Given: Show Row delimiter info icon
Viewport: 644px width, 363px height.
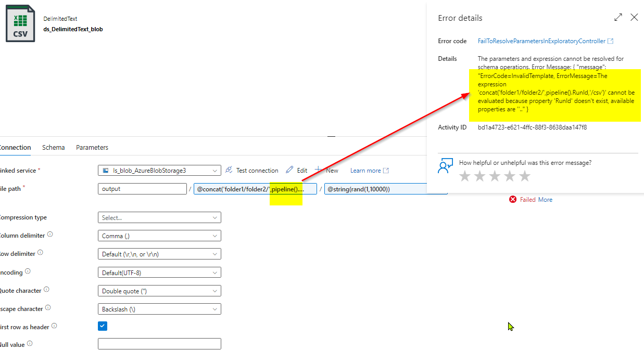Looking at the screenshot, I should tap(40, 253).
